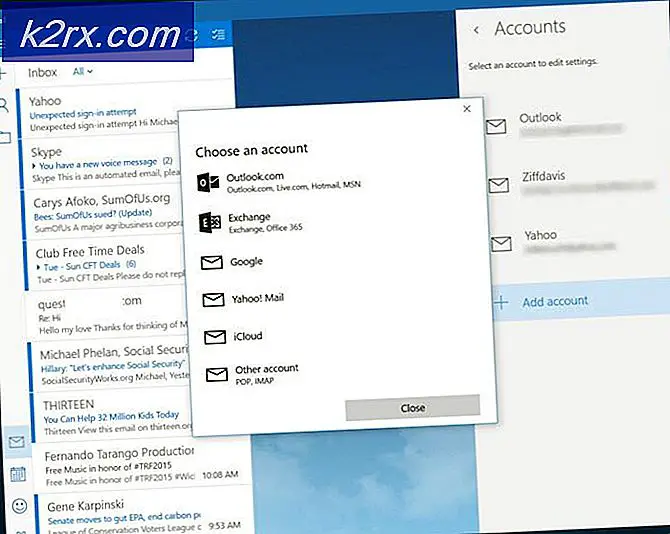Expand Skype voice message conversation
670x534 pixels.
tap(34, 166)
